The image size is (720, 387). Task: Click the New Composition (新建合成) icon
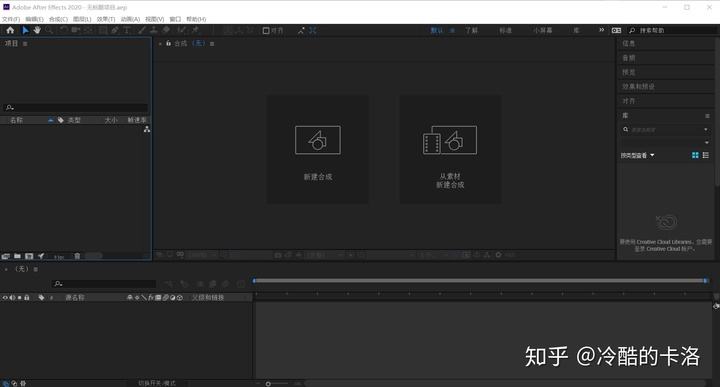point(318,140)
